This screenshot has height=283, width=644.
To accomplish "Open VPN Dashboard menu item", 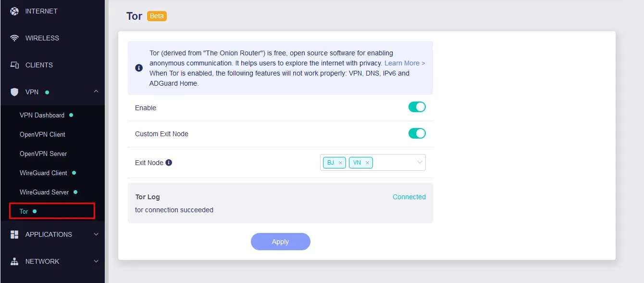I will [x=42, y=115].
